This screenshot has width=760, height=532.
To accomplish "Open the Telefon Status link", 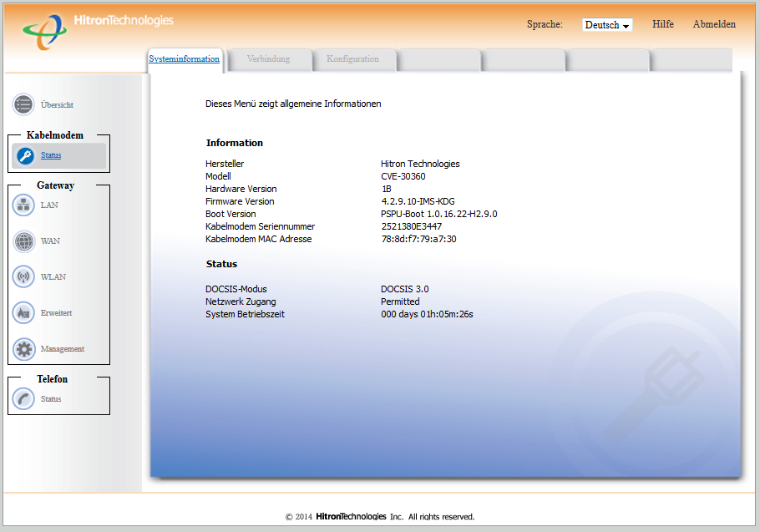I will [51, 398].
